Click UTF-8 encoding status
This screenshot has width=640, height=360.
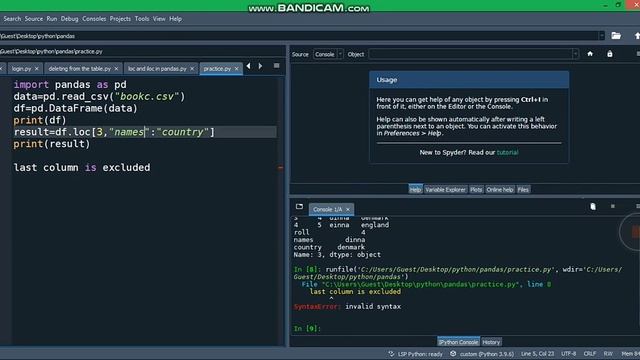point(569,354)
